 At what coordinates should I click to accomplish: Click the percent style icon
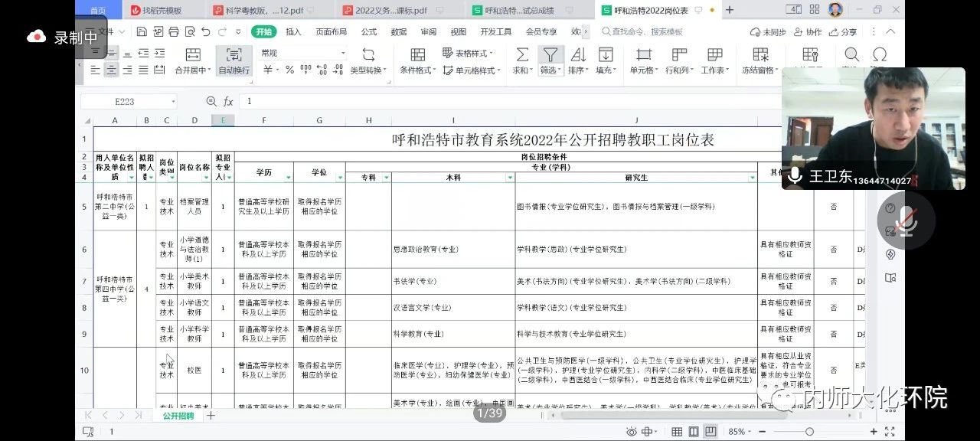pyautogui.click(x=289, y=70)
